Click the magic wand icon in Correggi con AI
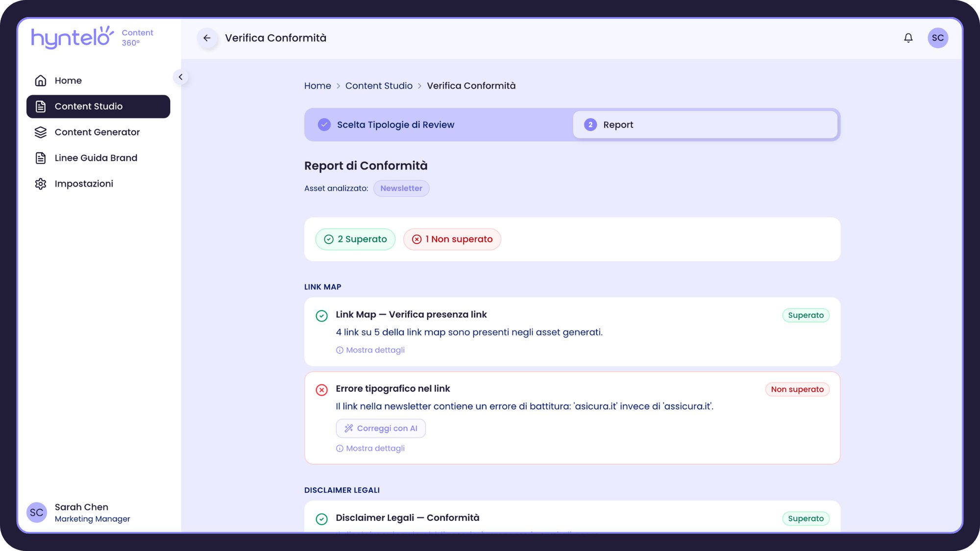980x551 pixels. [x=348, y=429]
